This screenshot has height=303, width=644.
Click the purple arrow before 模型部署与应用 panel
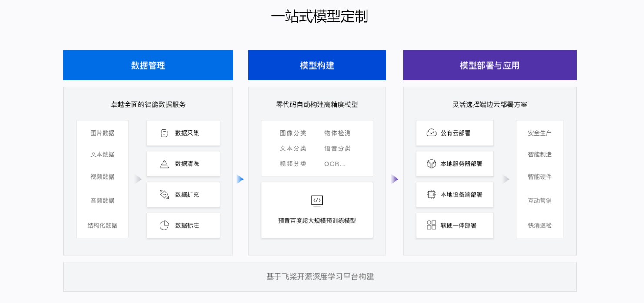(394, 179)
